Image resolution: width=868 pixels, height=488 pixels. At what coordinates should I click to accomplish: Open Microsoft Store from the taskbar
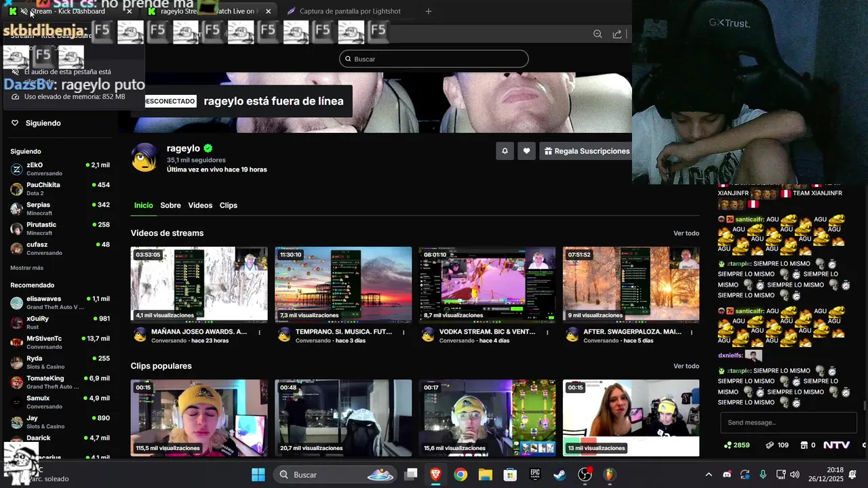coord(510,474)
